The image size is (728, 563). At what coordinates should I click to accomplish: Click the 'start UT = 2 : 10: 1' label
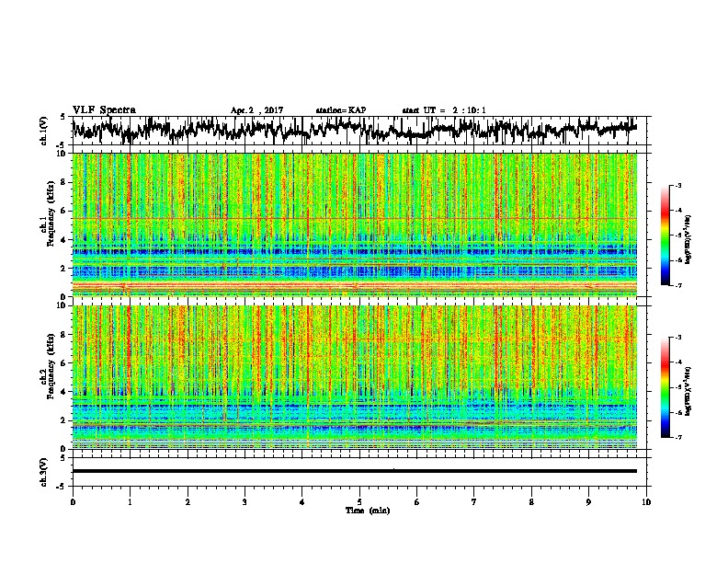click(x=444, y=110)
